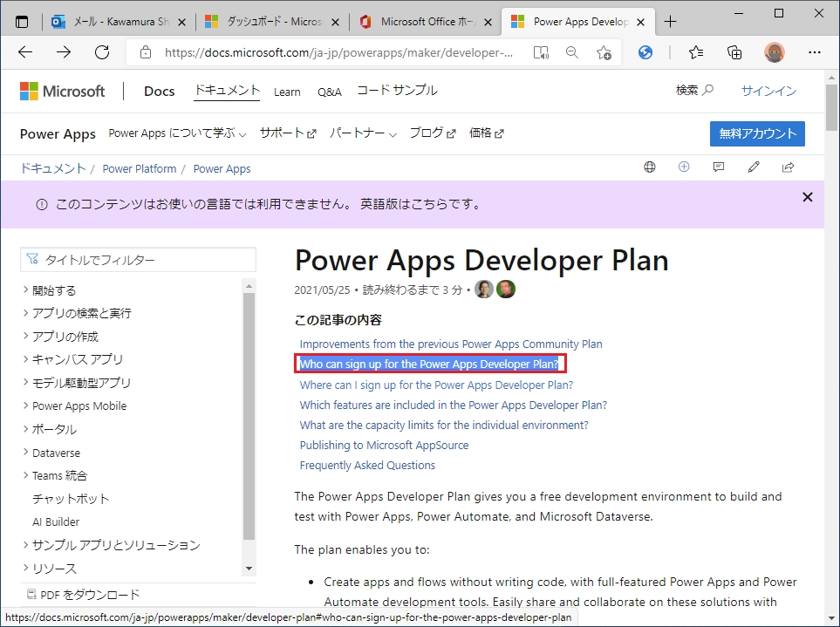Expand the パートナー dropdown
Image resolution: width=840 pixels, height=627 pixels.
[x=363, y=133]
